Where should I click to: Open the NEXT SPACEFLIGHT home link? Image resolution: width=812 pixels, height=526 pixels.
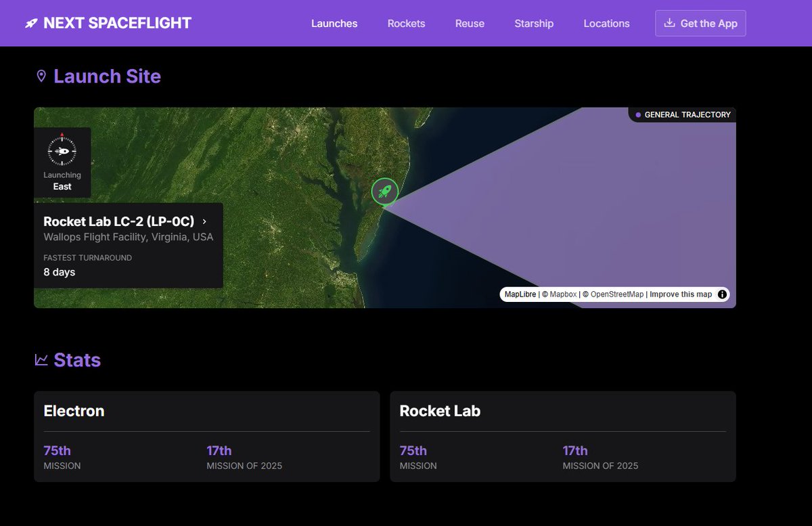108,23
